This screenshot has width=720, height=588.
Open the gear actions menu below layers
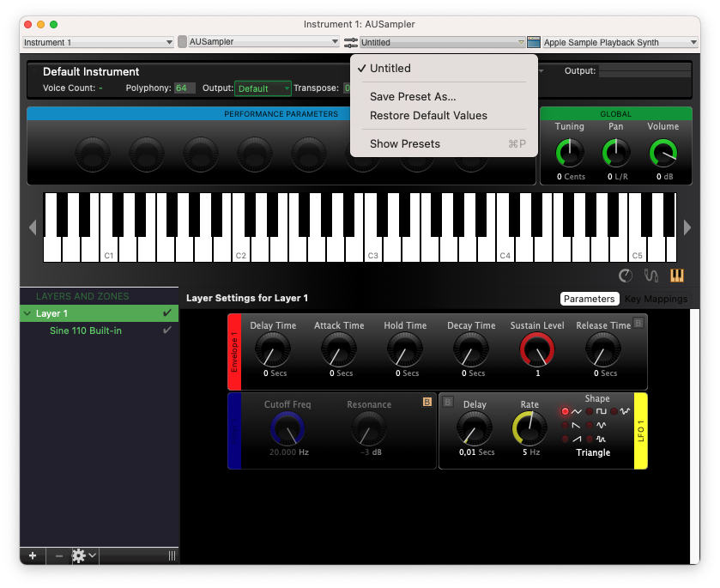point(83,555)
